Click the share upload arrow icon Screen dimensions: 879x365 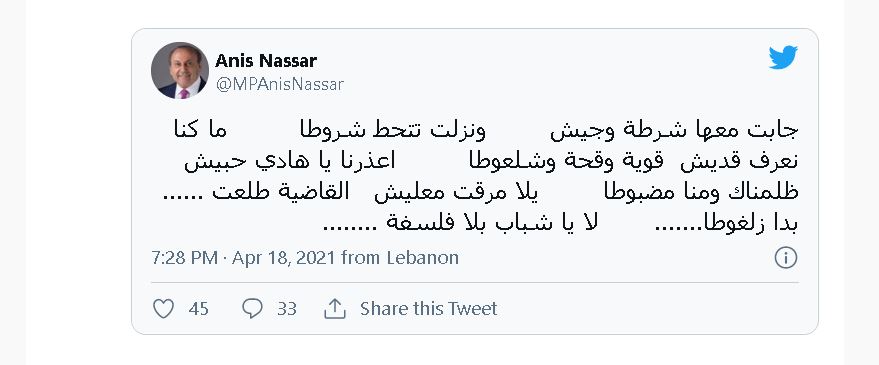[335, 308]
